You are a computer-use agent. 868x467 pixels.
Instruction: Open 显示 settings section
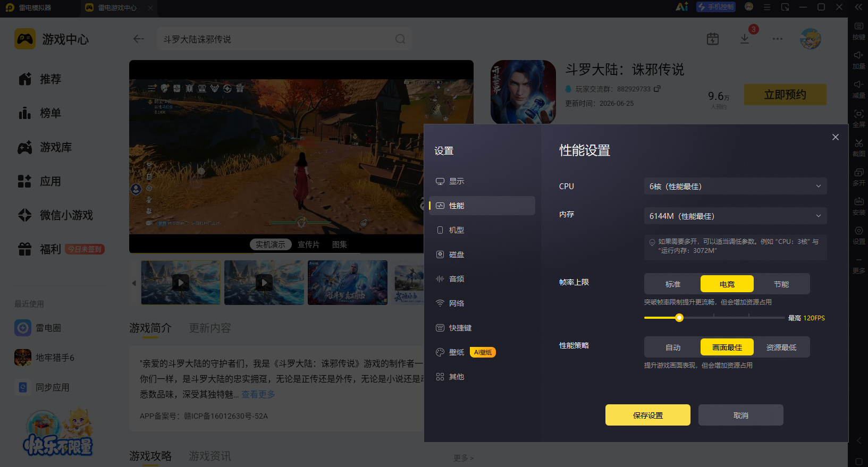pyautogui.click(x=482, y=181)
